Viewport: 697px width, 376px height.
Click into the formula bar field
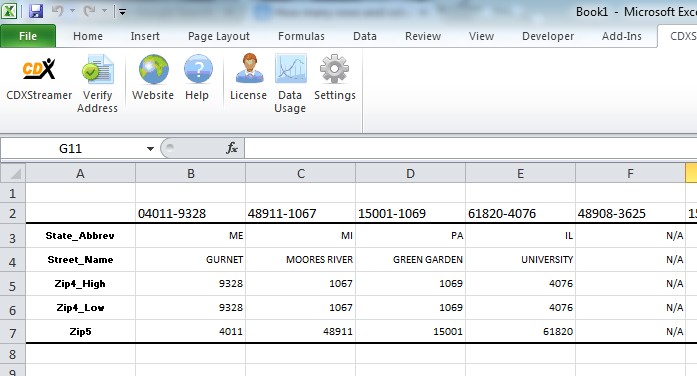pos(470,148)
